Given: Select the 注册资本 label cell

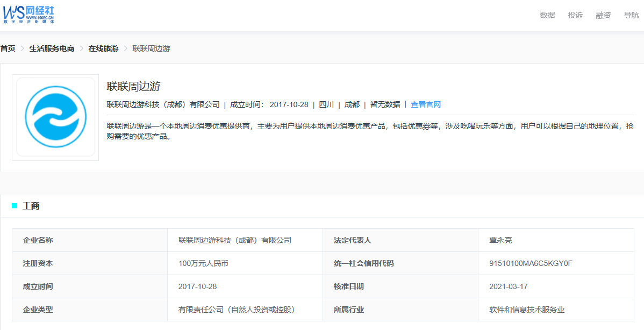Looking at the screenshot, I should (x=90, y=263).
